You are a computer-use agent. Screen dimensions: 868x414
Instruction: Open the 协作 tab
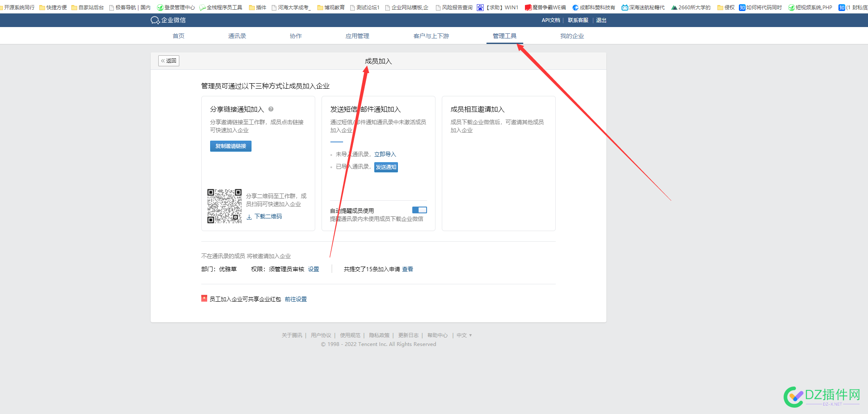pyautogui.click(x=296, y=36)
